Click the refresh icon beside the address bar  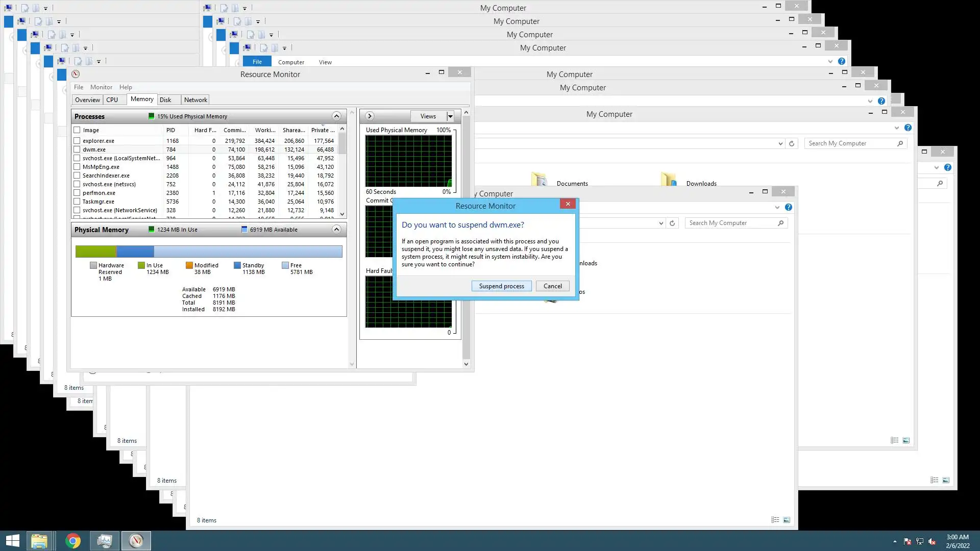click(792, 144)
